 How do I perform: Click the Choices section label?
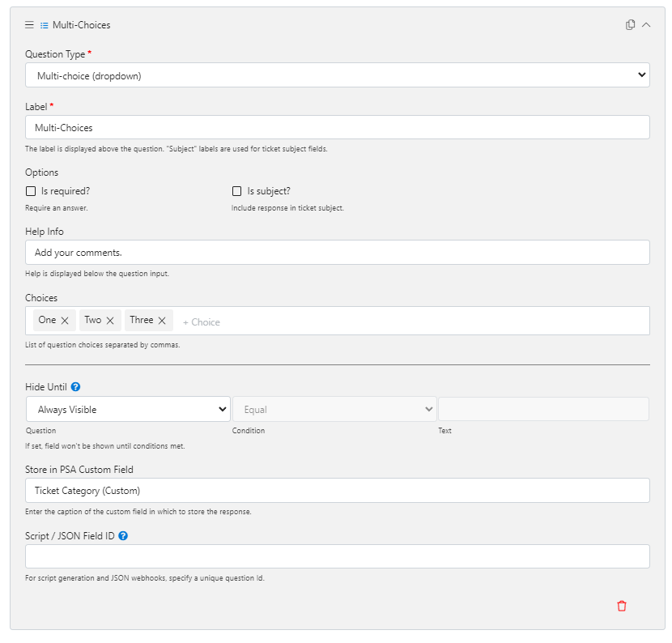point(41,297)
